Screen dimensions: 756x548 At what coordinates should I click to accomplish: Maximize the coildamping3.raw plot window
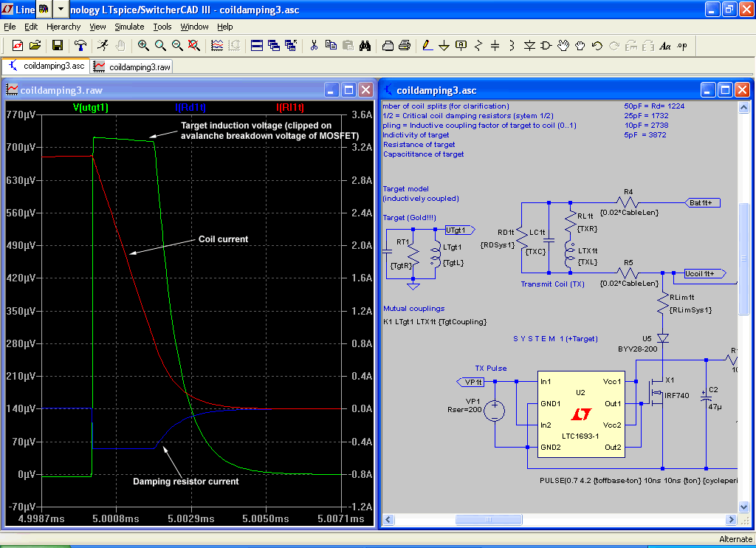pyautogui.click(x=348, y=89)
